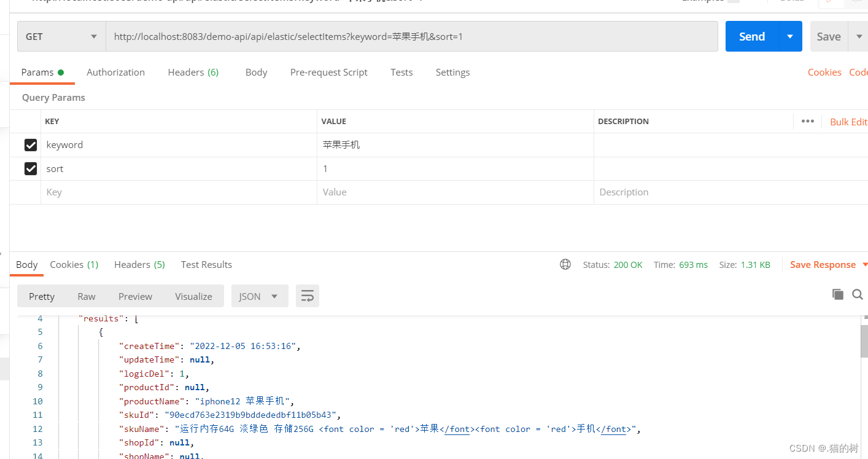Click the "productId" null line
The height and width of the screenshot is (459, 868).
164,387
